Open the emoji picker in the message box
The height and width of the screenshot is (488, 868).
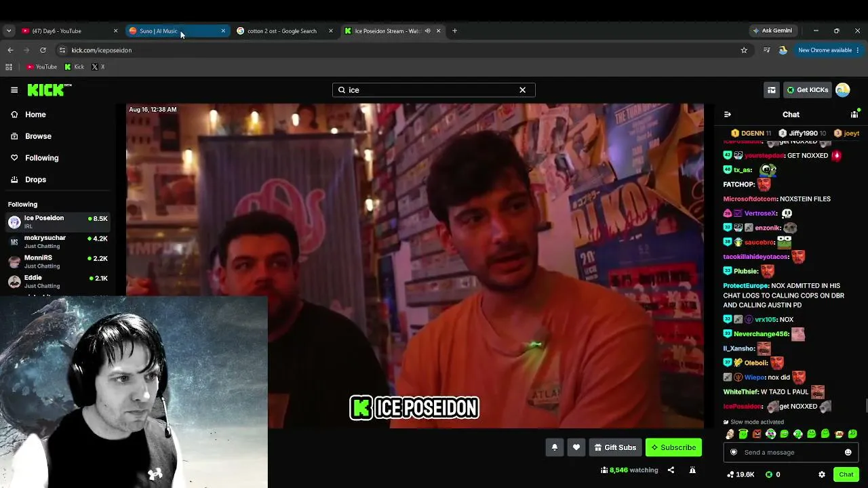pyautogui.click(x=848, y=452)
